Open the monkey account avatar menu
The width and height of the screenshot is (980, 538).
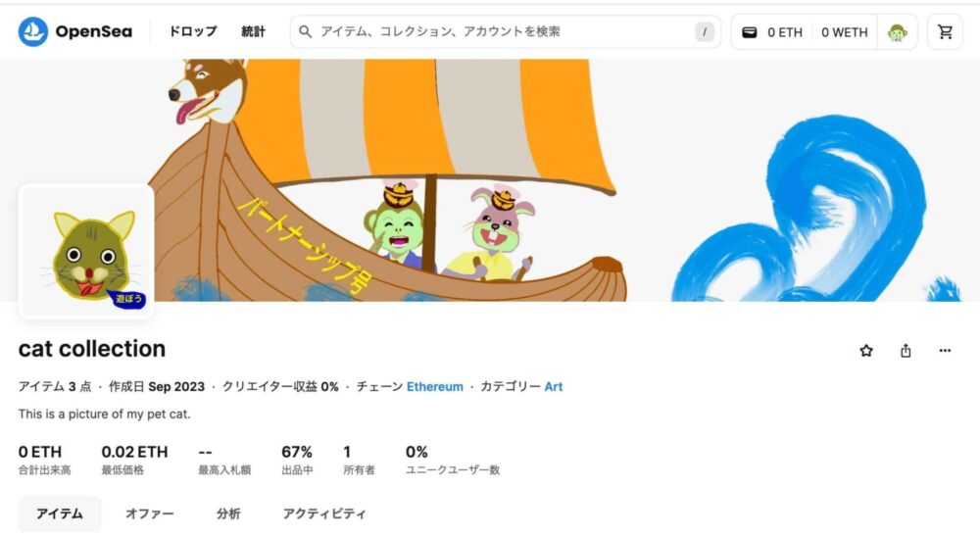tap(898, 32)
